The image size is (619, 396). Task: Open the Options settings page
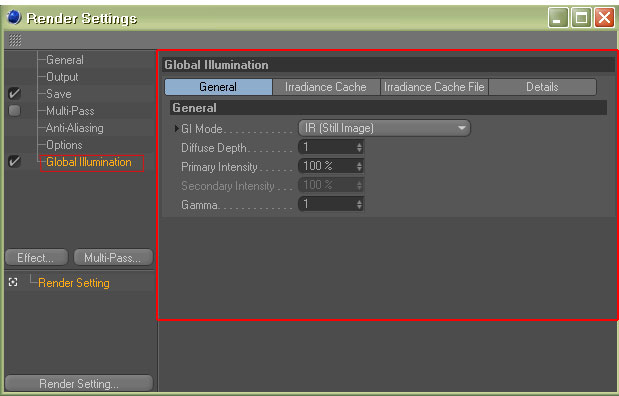(64, 145)
